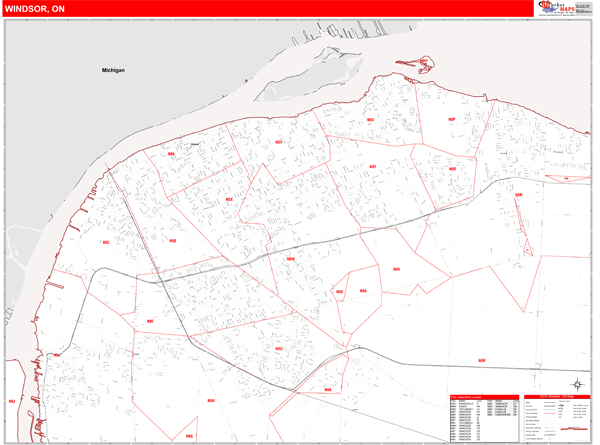Select the N8R postal zone label
The height and width of the screenshot is (445, 600).
(453, 169)
